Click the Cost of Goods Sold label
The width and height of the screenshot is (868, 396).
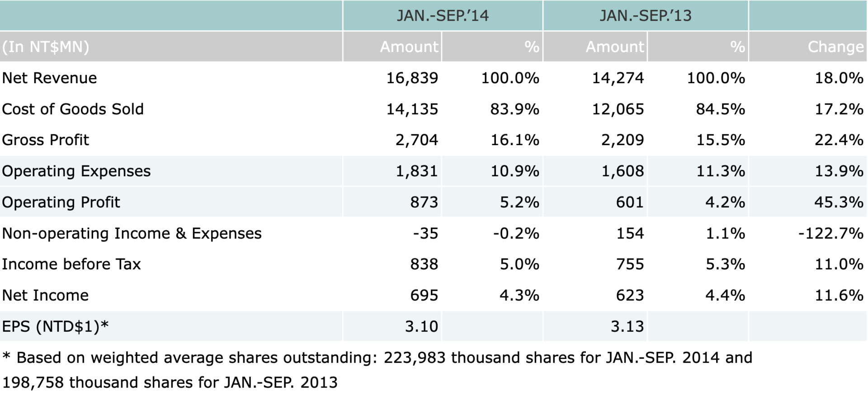click(73, 109)
